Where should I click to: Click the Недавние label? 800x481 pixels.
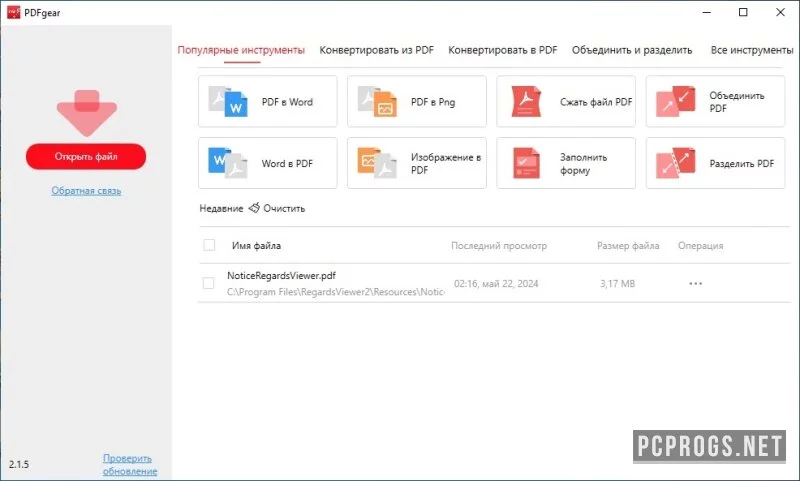(221, 208)
